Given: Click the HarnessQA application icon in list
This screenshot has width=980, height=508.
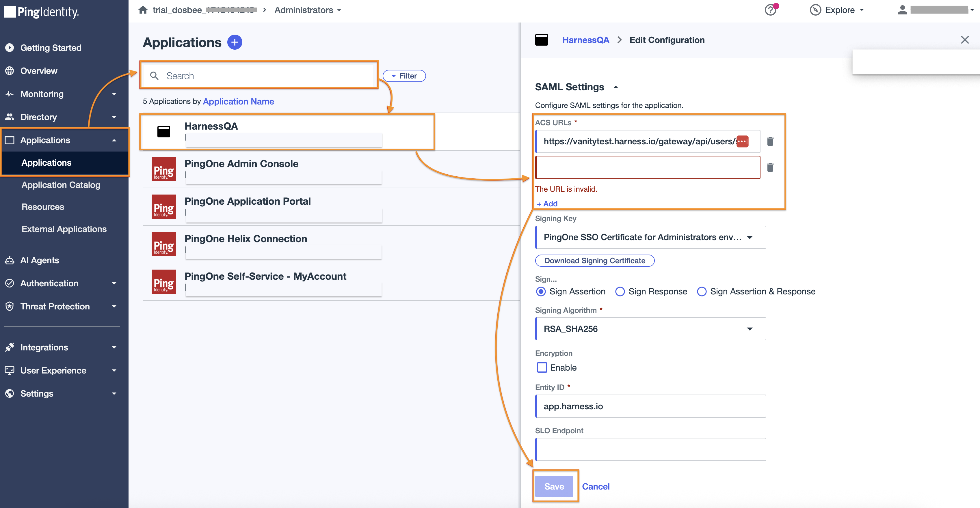Looking at the screenshot, I should tap(163, 131).
